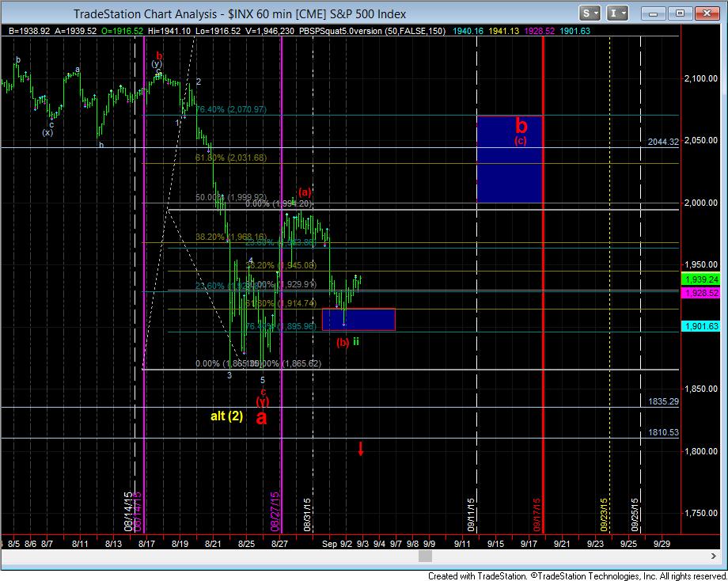
Task: Select the yellow dashed 09/23/15 line
Action: pos(609,317)
